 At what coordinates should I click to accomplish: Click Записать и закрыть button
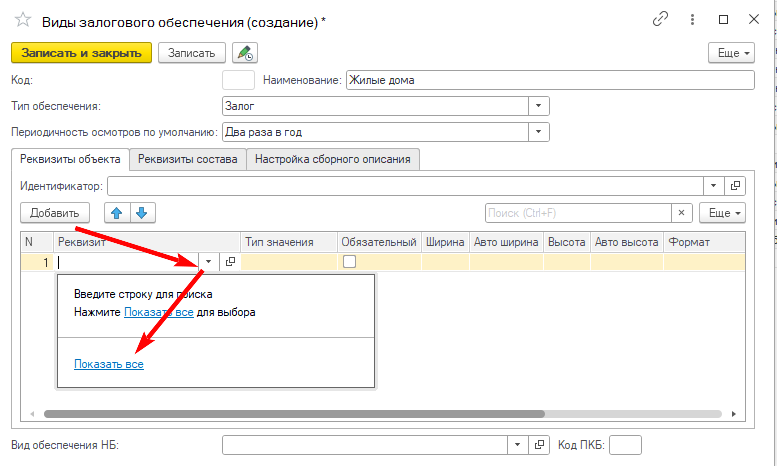coord(81,53)
